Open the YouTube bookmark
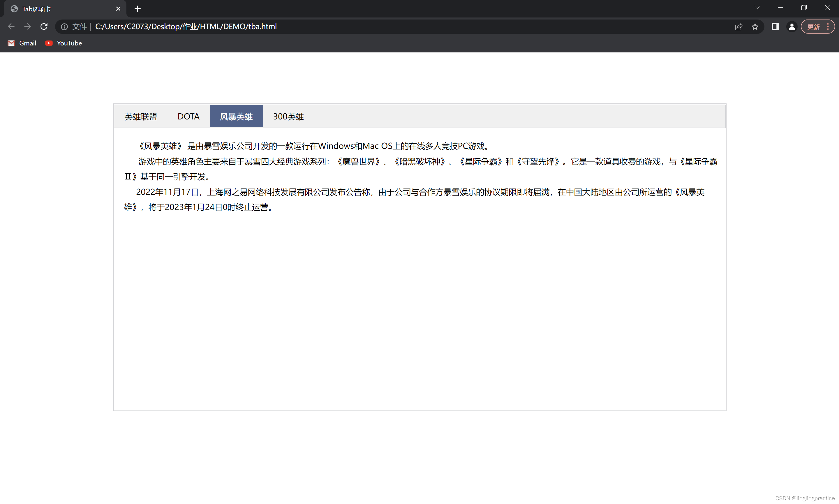 pos(64,43)
